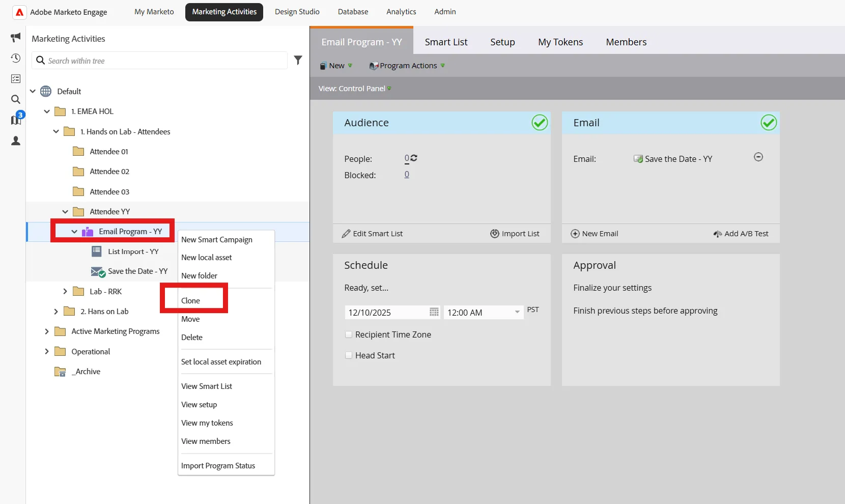Collapse the Default workspace tree node

point(33,91)
